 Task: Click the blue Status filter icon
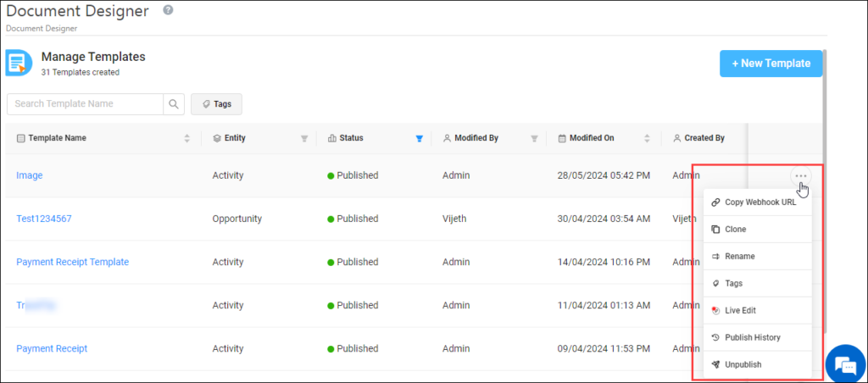tap(419, 138)
